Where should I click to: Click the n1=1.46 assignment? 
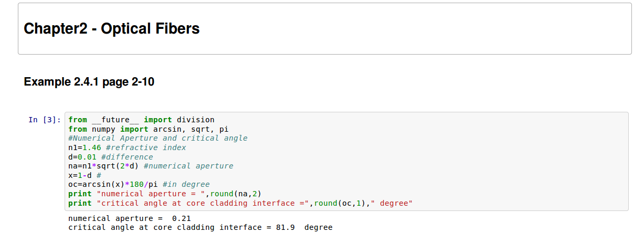85,147
